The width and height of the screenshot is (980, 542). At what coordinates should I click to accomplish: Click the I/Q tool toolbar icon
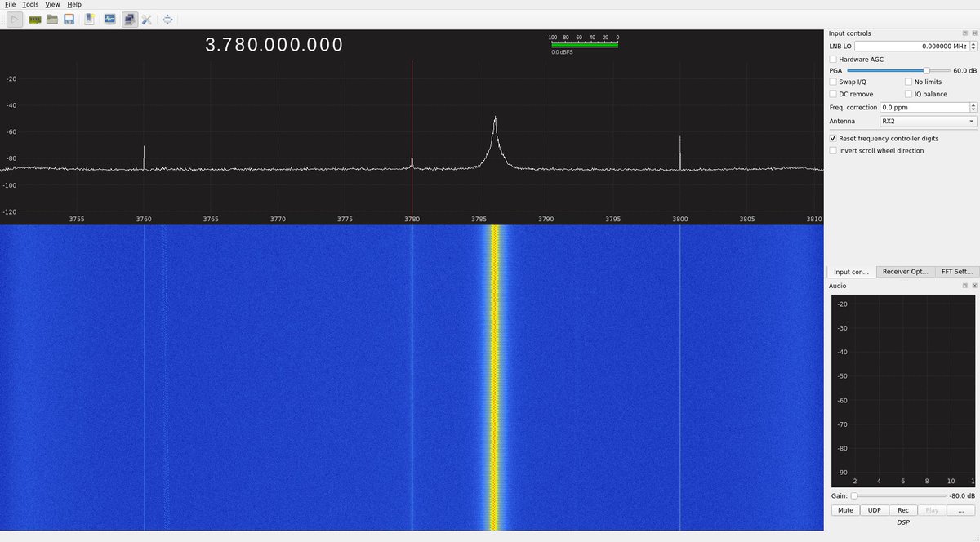click(x=109, y=20)
